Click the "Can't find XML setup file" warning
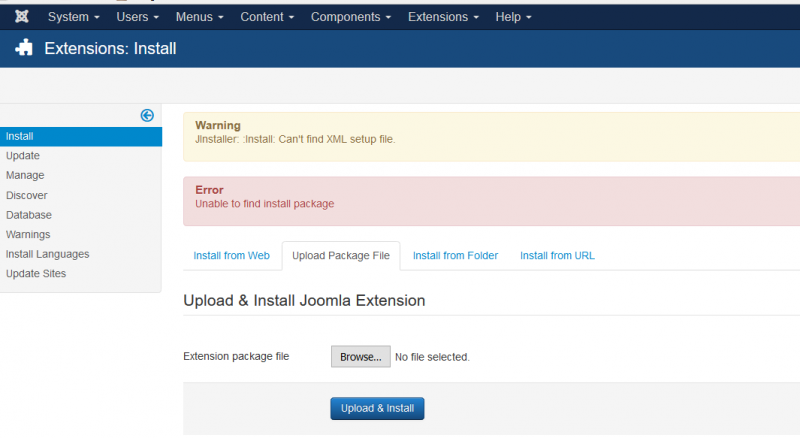This screenshot has width=800, height=438. click(295, 139)
